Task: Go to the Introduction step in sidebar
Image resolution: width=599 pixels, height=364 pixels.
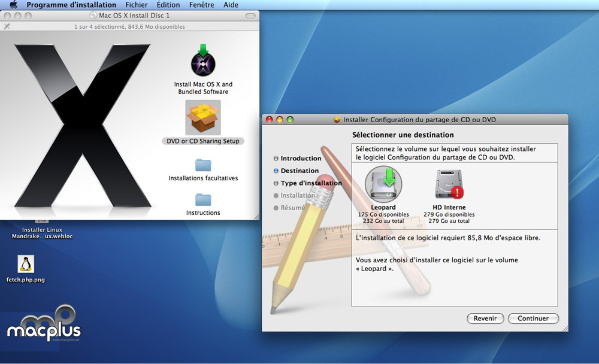Action: (301, 159)
